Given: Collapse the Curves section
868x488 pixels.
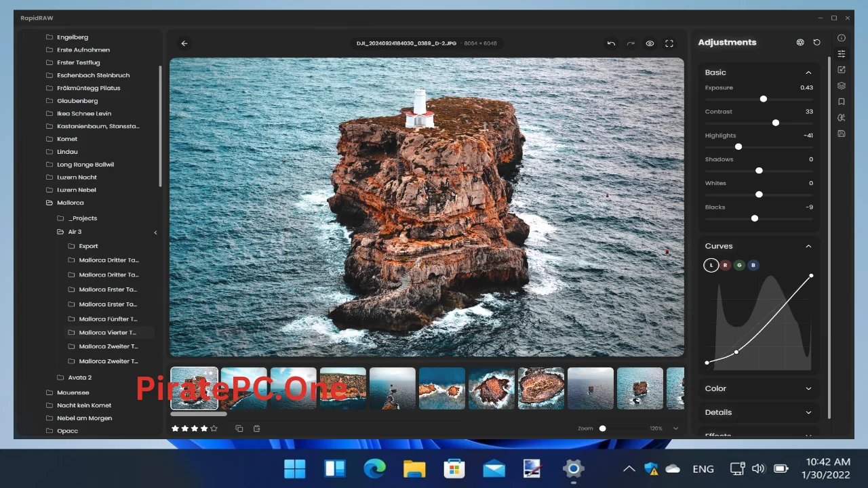Looking at the screenshot, I should (808, 246).
